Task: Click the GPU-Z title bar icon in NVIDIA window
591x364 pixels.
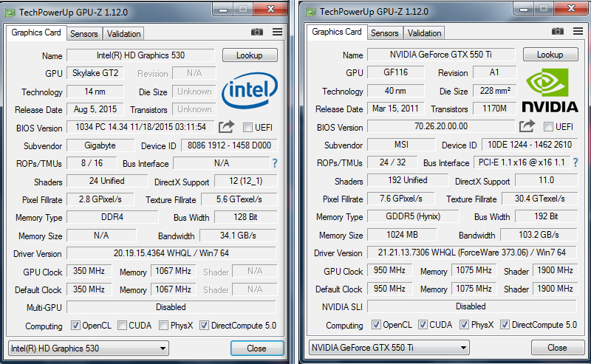Action: (311, 12)
